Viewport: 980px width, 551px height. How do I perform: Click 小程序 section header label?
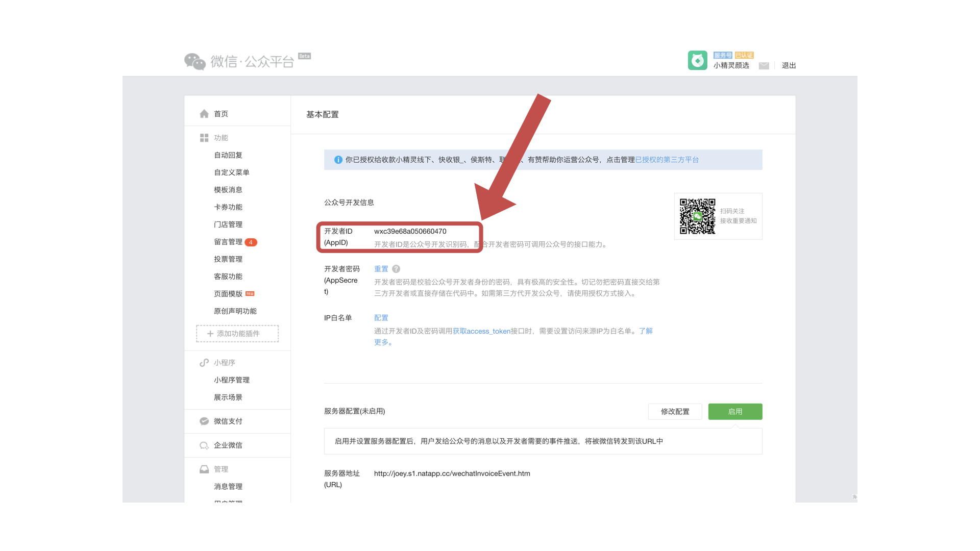pos(224,363)
